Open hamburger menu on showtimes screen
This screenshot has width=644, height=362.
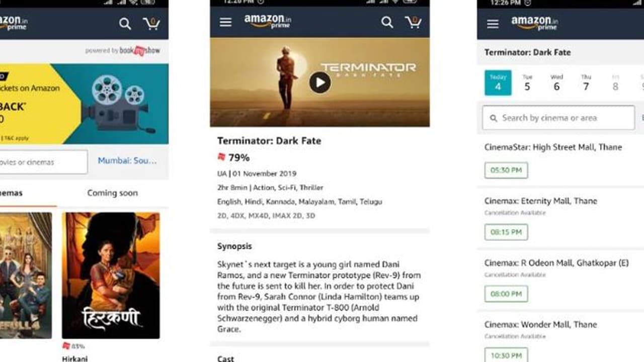point(493,24)
